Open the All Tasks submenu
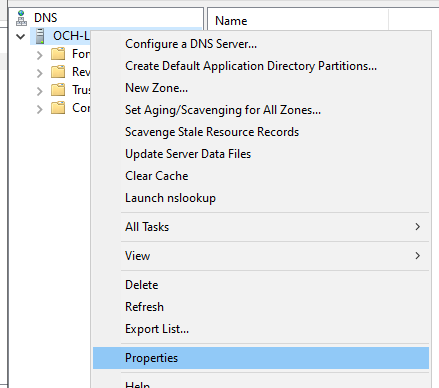Viewport: 439px width, 388px height. click(261, 227)
